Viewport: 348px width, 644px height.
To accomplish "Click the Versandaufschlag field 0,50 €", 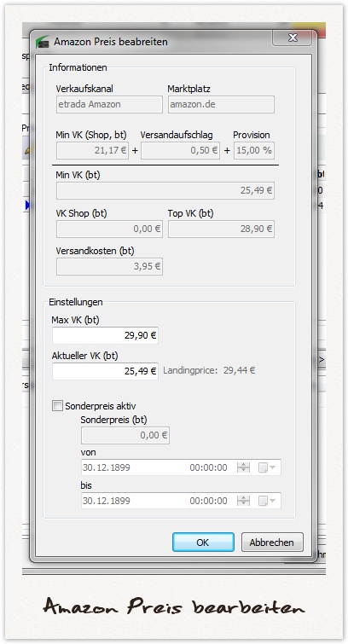I will point(180,150).
